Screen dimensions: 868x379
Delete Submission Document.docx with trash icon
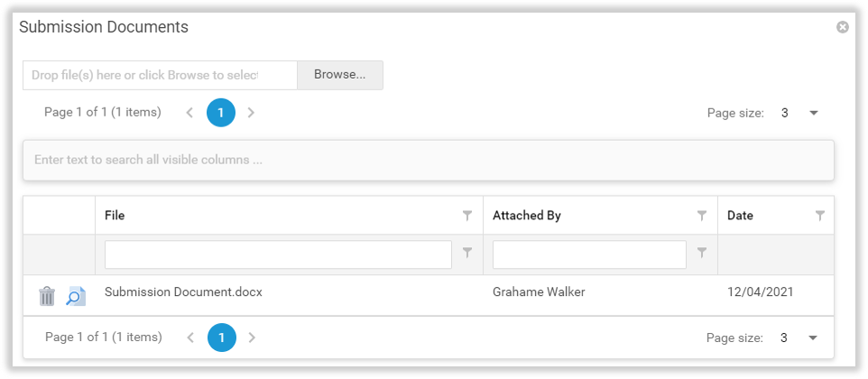coord(47,296)
